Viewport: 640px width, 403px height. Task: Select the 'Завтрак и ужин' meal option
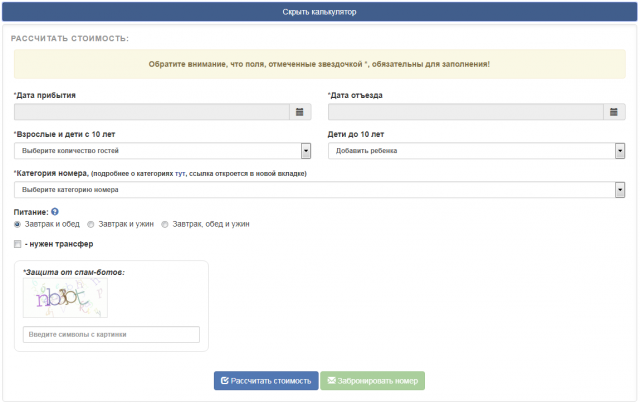(x=91, y=224)
